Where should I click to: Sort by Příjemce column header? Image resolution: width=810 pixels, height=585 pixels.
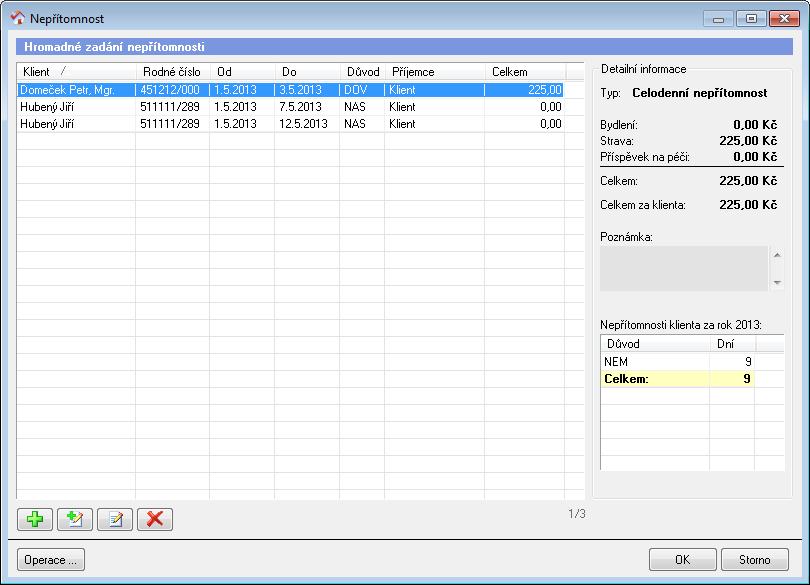click(435, 72)
